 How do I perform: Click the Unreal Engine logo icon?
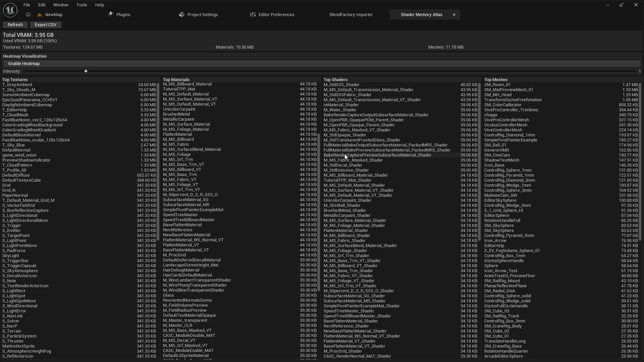click(x=10, y=10)
